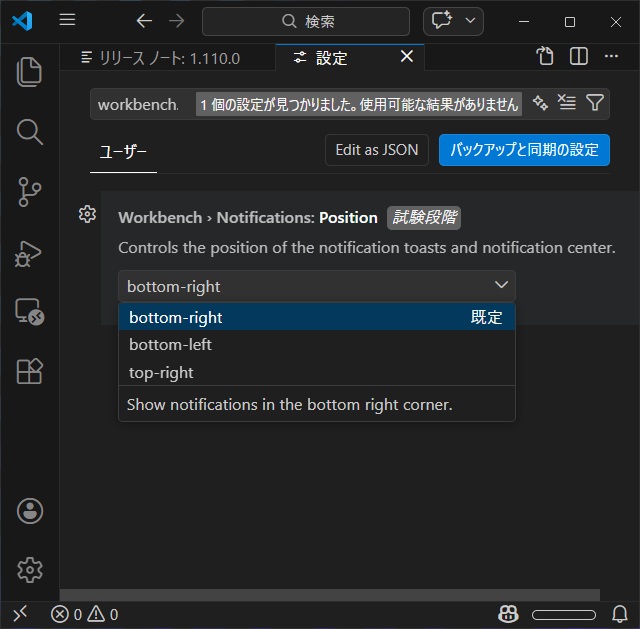Clear the settings search input
This screenshot has width=640, height=629.
click(567, 103)
